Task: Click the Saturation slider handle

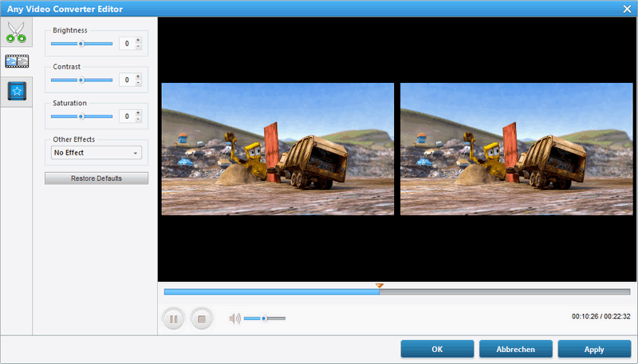Action: pyautogui.click(x=81, y=116)
